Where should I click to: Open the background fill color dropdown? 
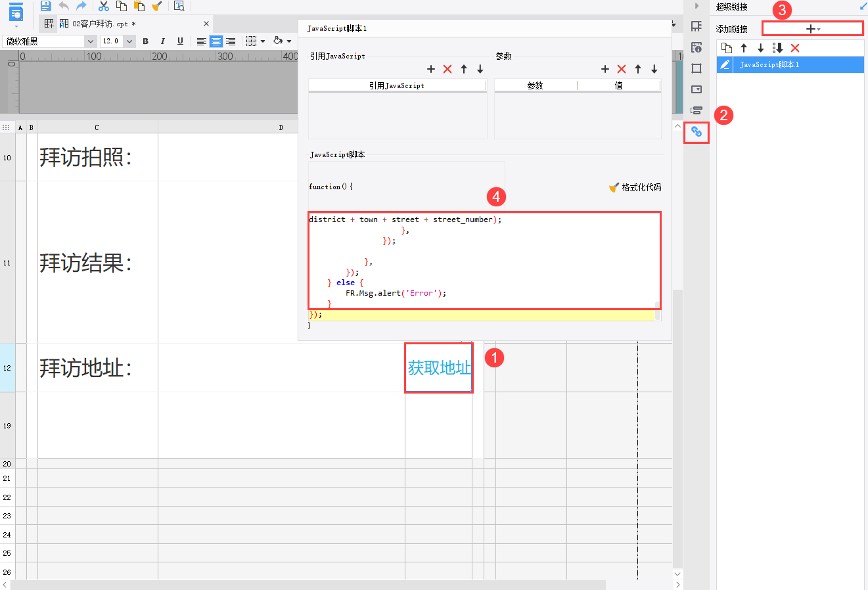click(x=289, y=41)
